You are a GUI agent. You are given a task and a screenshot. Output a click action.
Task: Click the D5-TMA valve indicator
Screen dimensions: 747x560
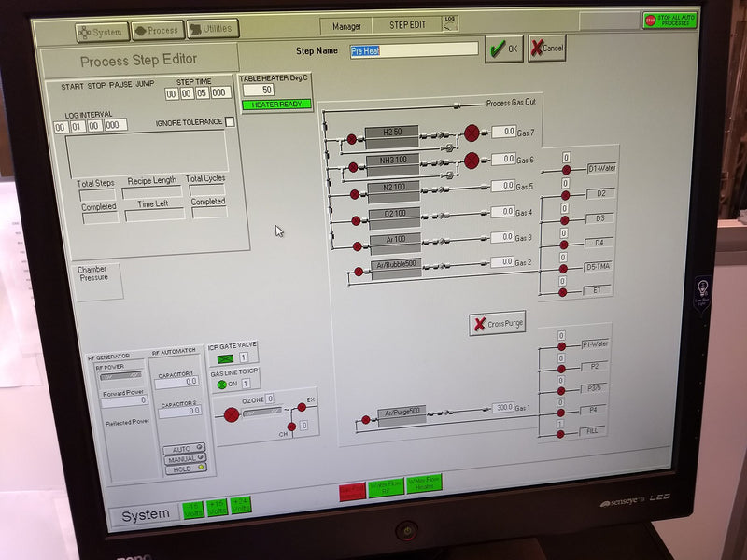coord(563,268)
